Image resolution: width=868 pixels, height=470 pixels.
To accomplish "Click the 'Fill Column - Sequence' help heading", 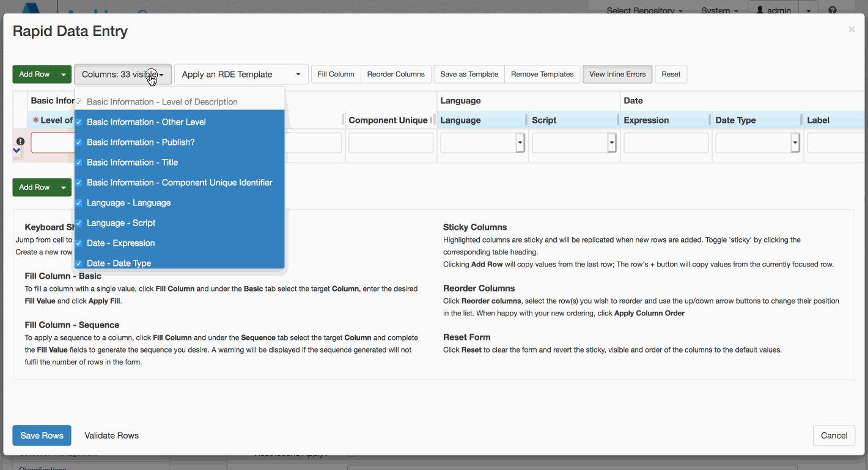I will (x=72, y=325).
